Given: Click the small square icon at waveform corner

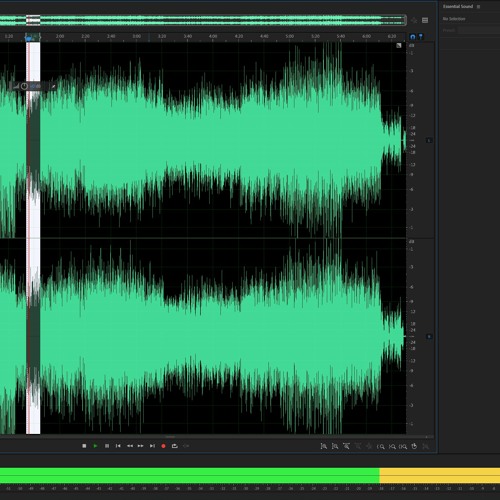Looking at the screenshot, I should coord(399,45).
